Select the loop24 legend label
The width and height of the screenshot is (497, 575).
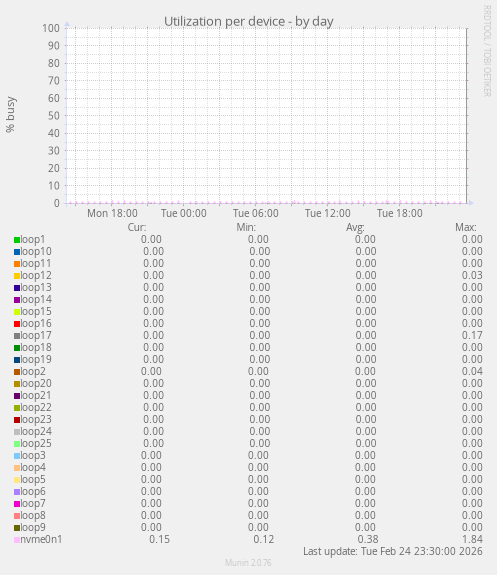(x=36, y=432)
